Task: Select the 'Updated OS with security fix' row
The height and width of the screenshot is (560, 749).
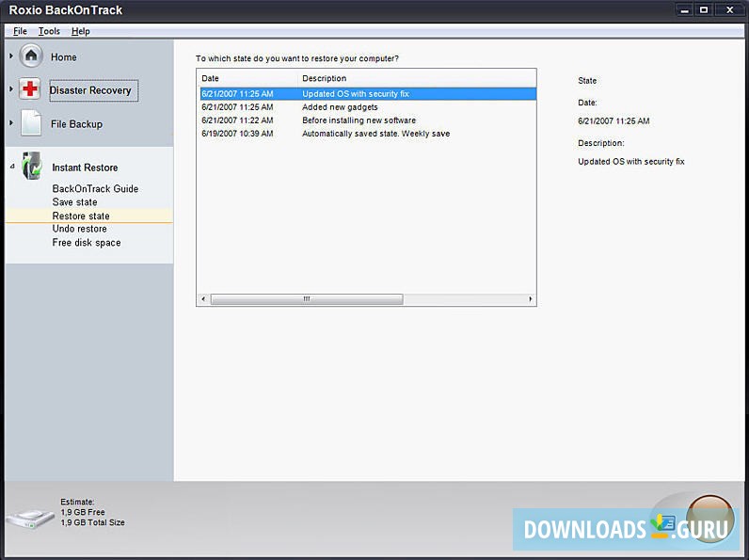Action: (368, 94)
